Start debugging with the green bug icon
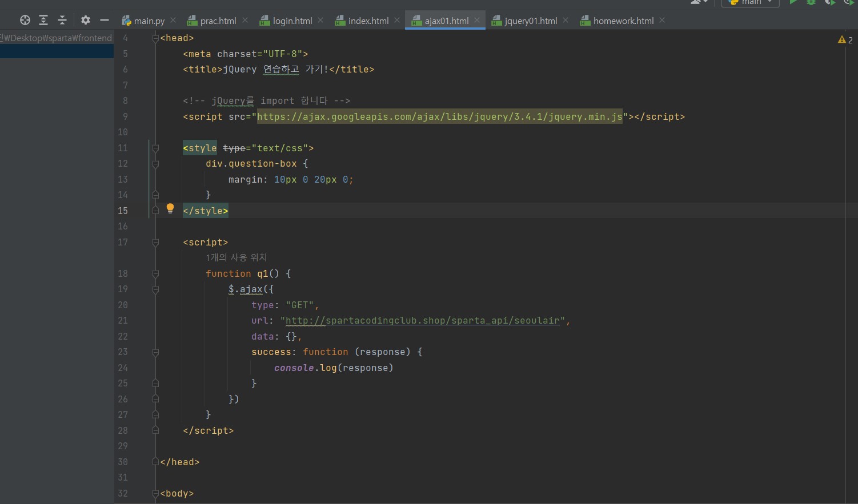858x504 pixels. (811, 2)
